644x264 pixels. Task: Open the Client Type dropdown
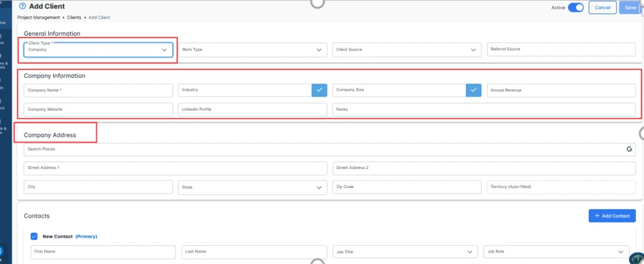pos(98,50)
